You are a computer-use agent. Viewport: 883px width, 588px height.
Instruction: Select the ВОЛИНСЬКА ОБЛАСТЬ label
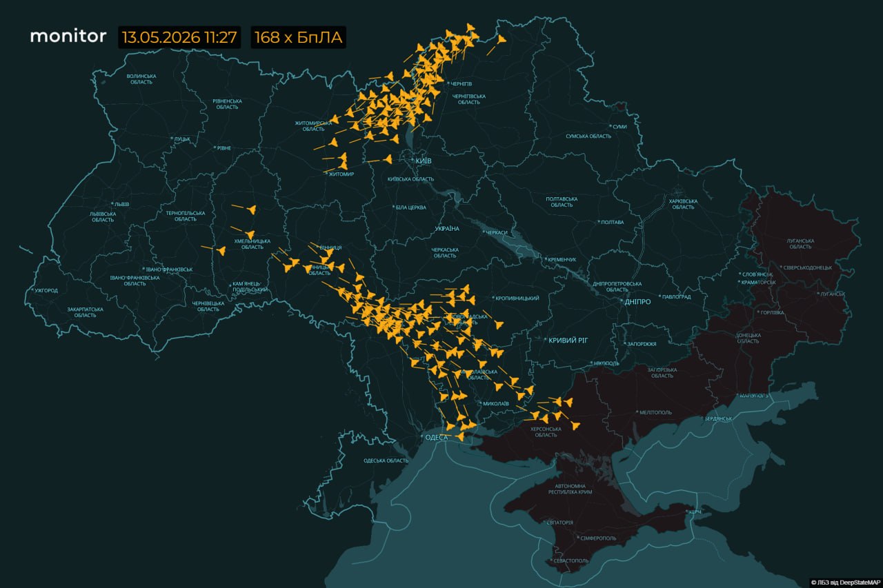pos(143,79)
